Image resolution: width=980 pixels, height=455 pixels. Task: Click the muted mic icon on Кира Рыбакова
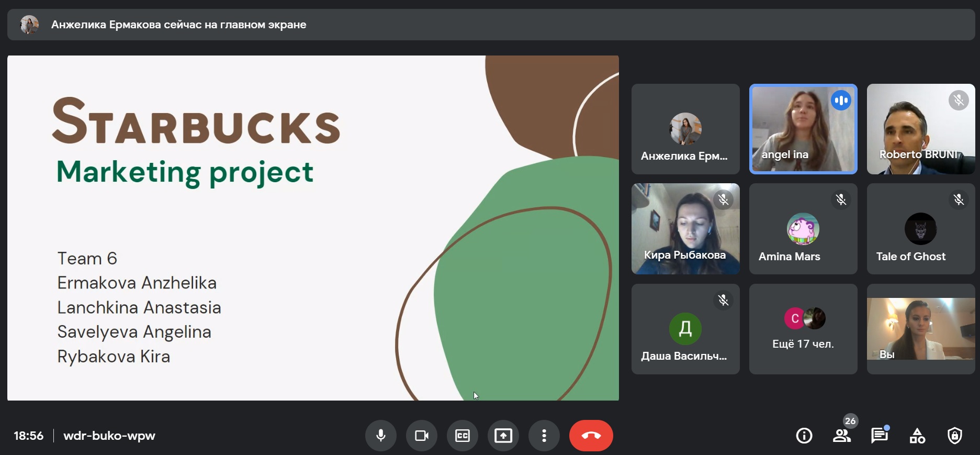coord(723,199)
